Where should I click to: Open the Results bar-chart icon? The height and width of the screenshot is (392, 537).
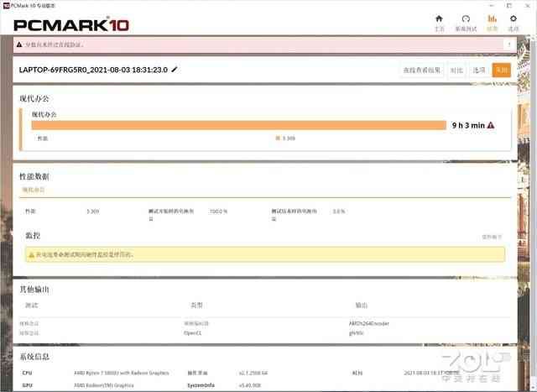tap(493, 18)
